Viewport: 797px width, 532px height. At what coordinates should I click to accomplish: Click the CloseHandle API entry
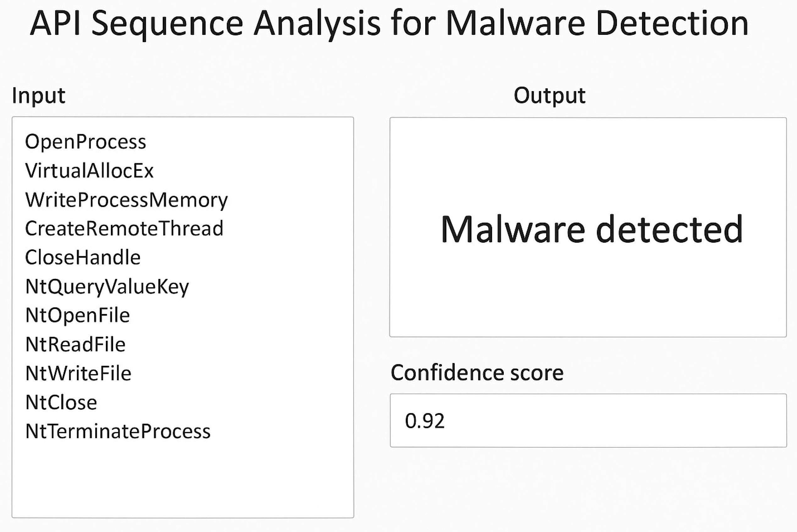coord(83,258)
